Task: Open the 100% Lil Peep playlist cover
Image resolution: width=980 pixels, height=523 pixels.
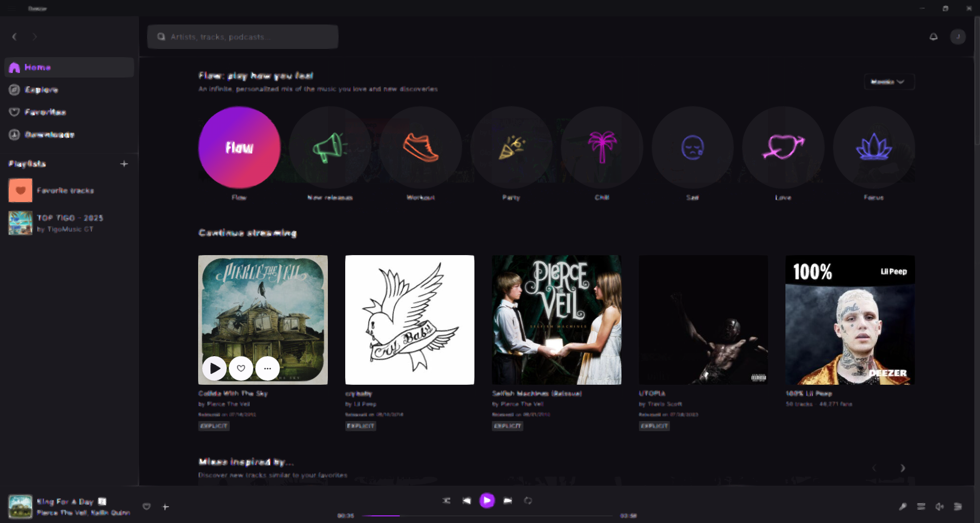Action: click(850, 320)
